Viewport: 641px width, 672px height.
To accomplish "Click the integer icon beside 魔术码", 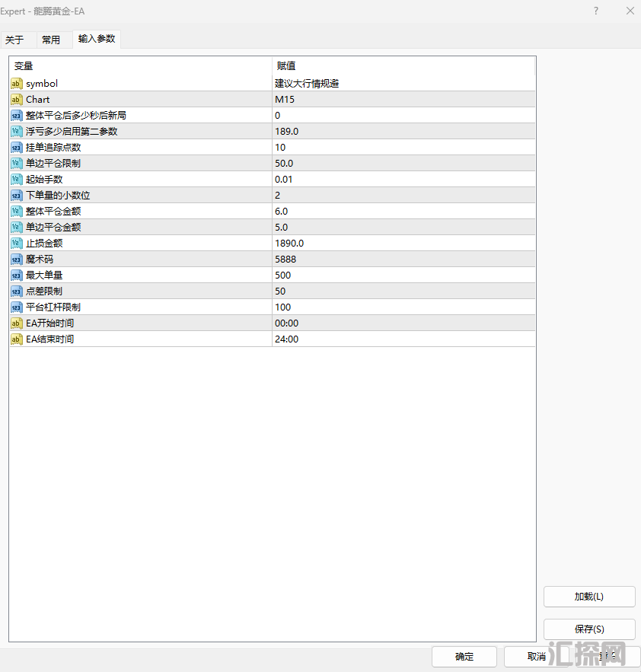I will [x=17, y=260].
